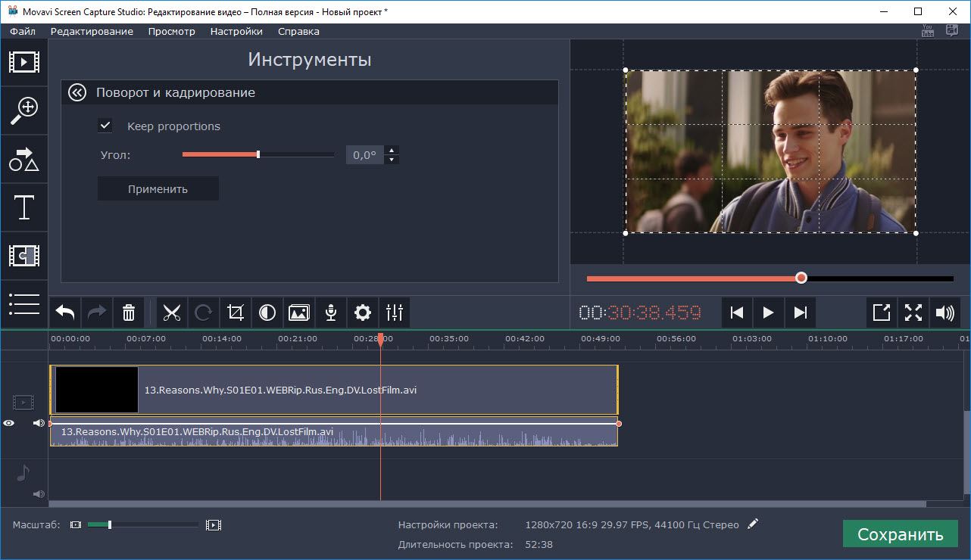The height and width of the screenshot is (560, 971).
Task: Toggle video track visibility eye icon
Action: pyautogui.click(x=8, y=423)
